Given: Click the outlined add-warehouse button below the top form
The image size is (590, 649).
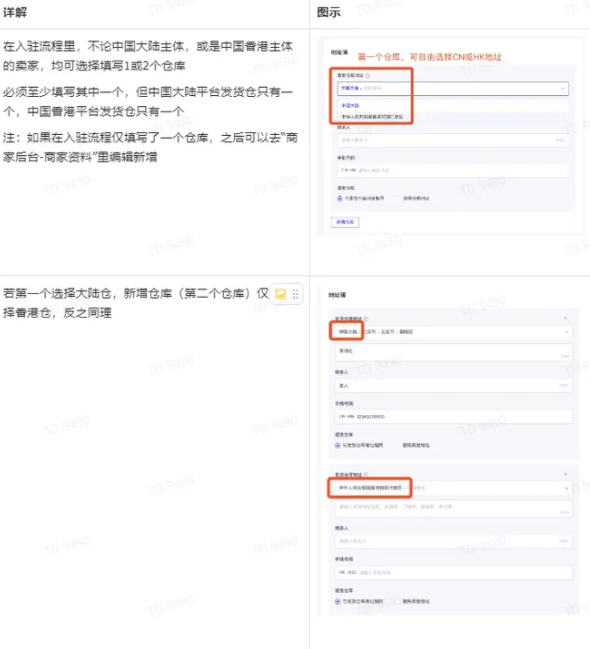Looking at the screenshot, I should pos(345,222).
